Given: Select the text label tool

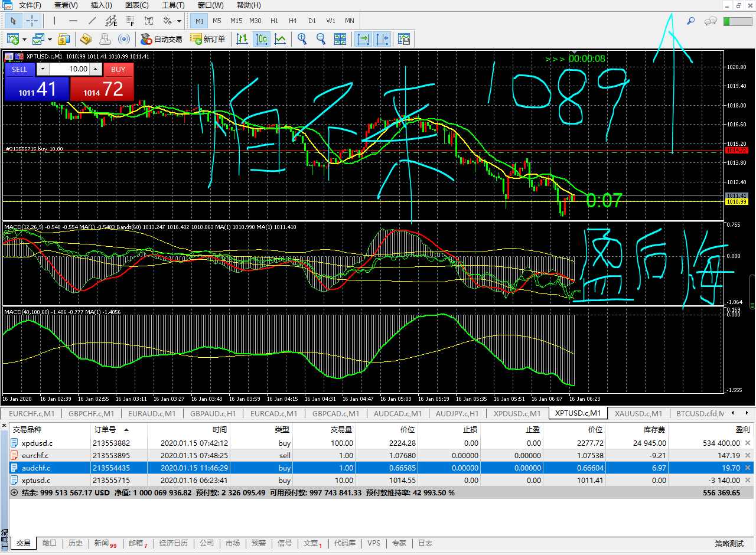Looking at the screenshot, I should click(149, 21).
